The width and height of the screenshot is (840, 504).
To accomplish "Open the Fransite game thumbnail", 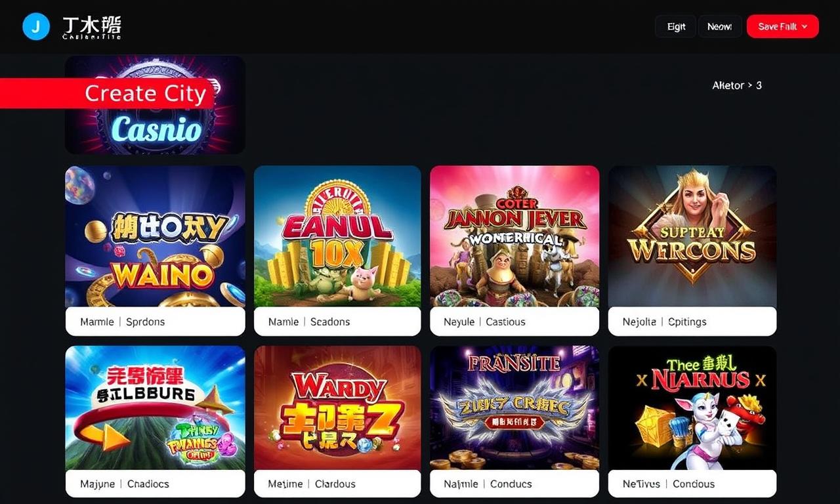I will coord(514,408).
